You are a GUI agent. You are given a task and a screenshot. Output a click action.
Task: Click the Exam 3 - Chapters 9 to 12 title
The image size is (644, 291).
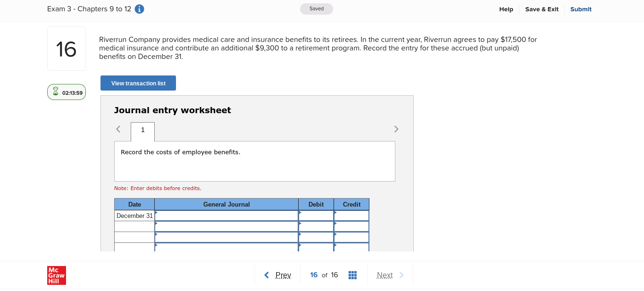point(89,9)
